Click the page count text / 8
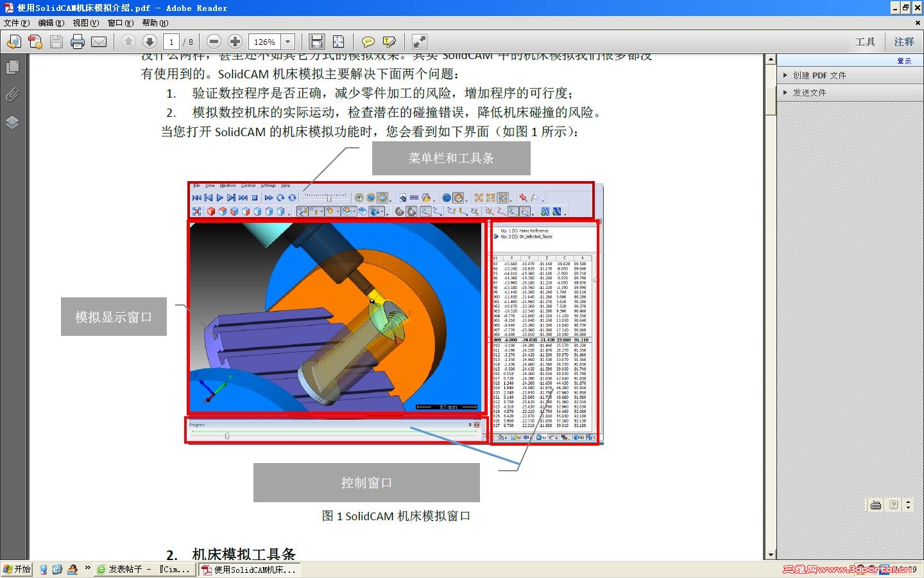Viewport: 924px width, 578px height. (188, 42)
